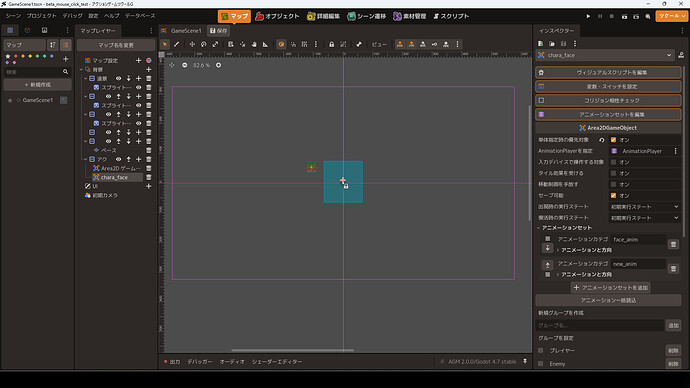The image size is (690, 388).
Task: Click コリジョン相性チェック button
Action: click(609, 100)
